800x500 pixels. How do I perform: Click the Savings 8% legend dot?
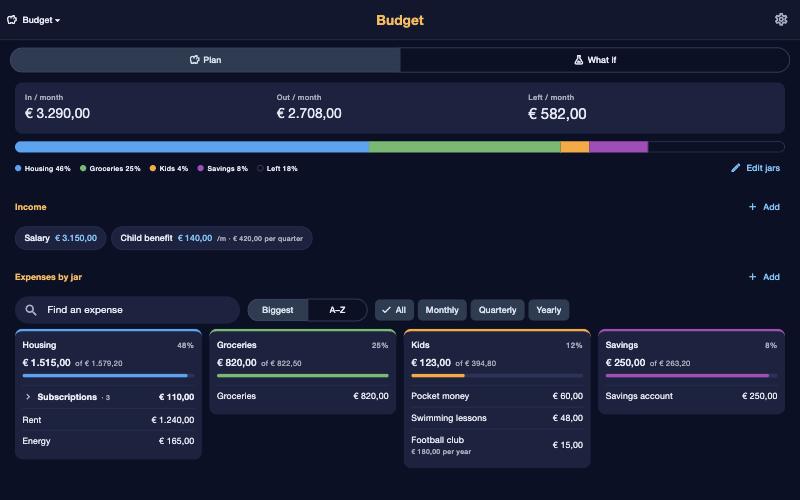201,168
